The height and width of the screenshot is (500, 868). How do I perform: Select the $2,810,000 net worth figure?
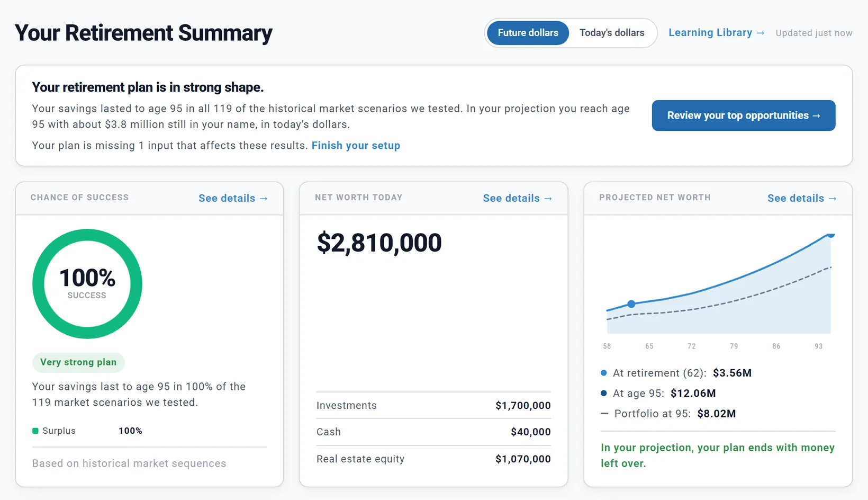click(x=379, y=243)
